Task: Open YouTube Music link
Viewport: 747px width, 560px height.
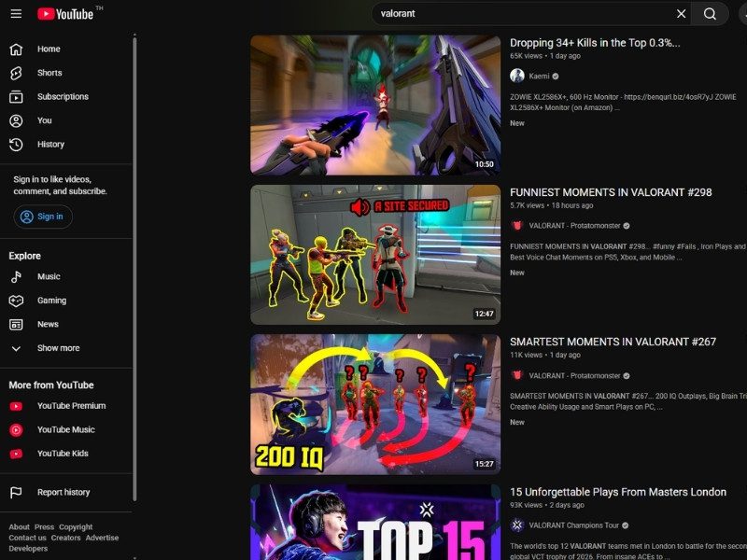Action: (65, 429)
